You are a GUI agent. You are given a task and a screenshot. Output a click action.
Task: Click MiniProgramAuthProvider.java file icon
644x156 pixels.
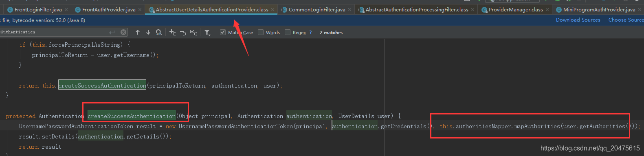pyautogui.click(x=559, y=9)
